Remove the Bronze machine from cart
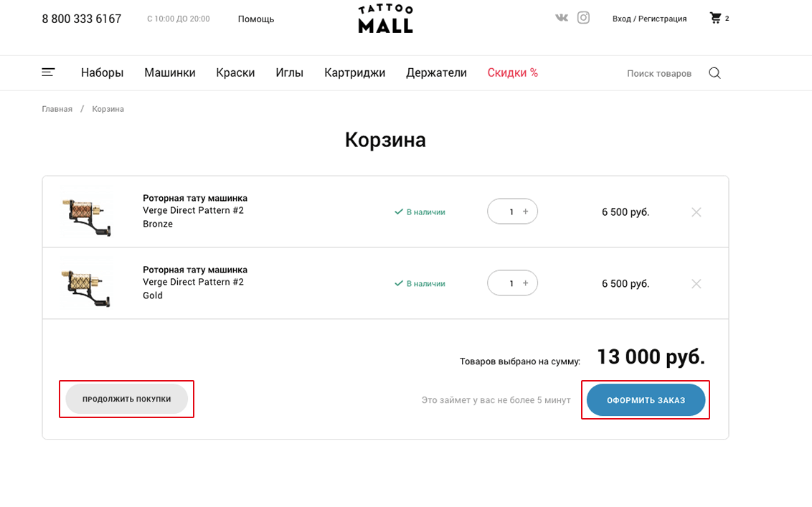This screenshot has width=812, height=507. (x=696, y=212)
